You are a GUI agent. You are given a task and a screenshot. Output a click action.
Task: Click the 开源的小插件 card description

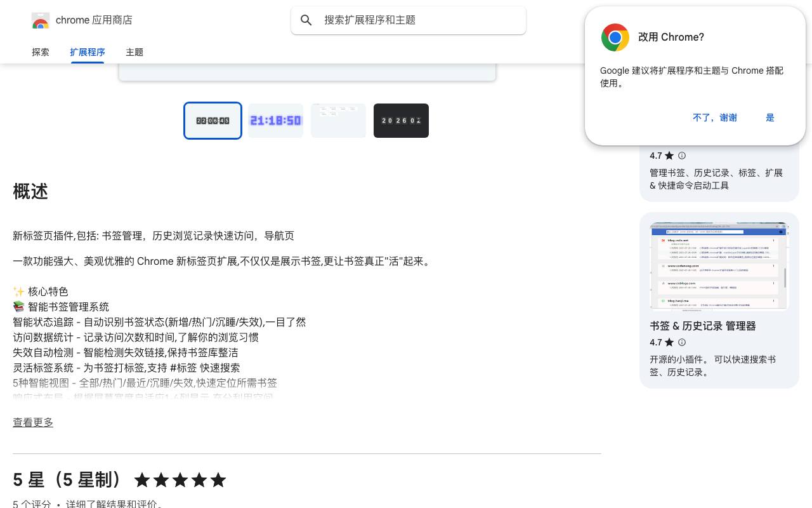tap(713, 366)
